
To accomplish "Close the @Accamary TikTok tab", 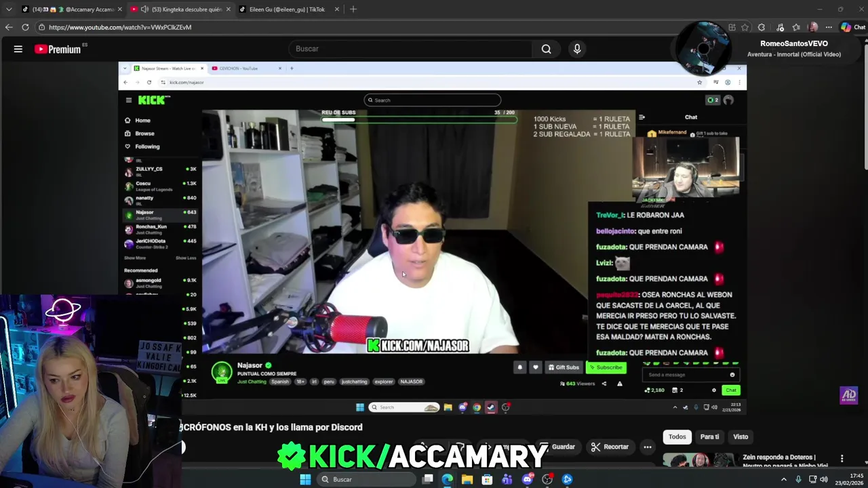I will tap(120, 9).
